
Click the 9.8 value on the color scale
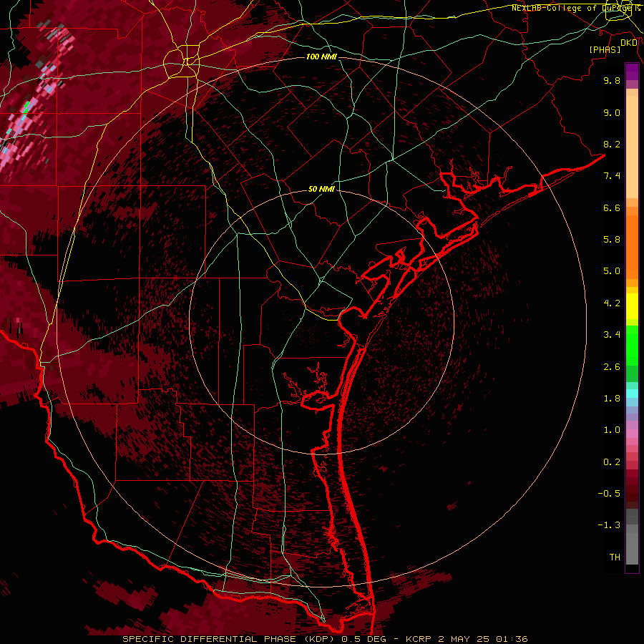coord(612,80)
